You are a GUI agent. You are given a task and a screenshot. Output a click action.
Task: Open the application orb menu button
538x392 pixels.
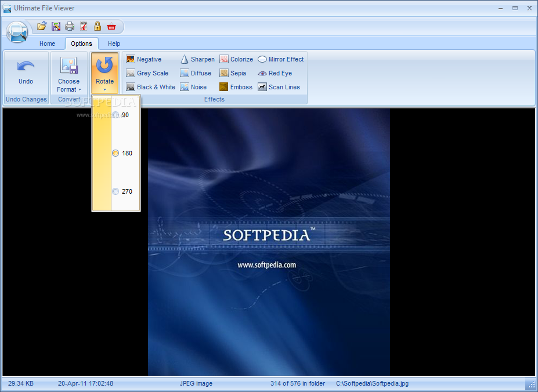point(16,32)
